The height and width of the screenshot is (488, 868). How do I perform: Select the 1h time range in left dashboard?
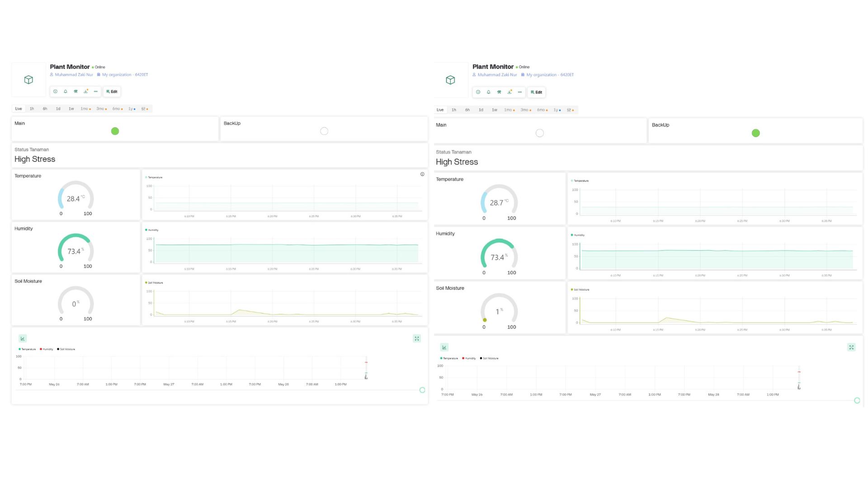[x=32, y=109]
